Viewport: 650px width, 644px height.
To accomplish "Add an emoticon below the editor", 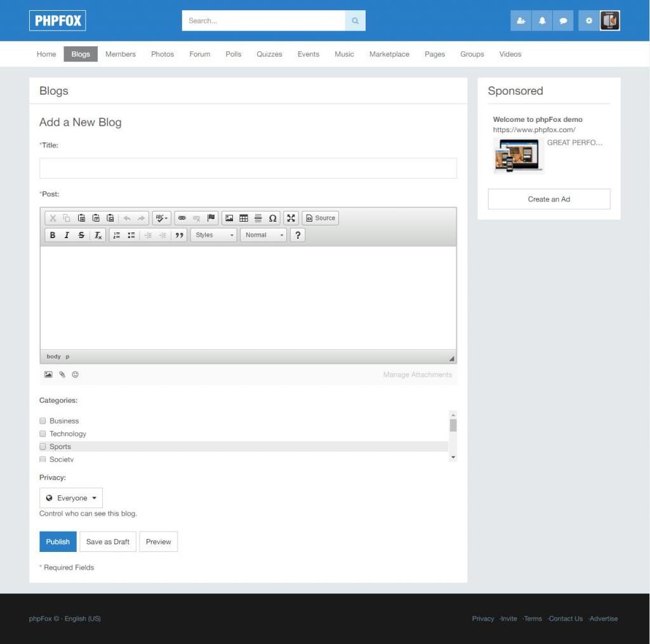I will pyautogui.click(x=75, y=375).
